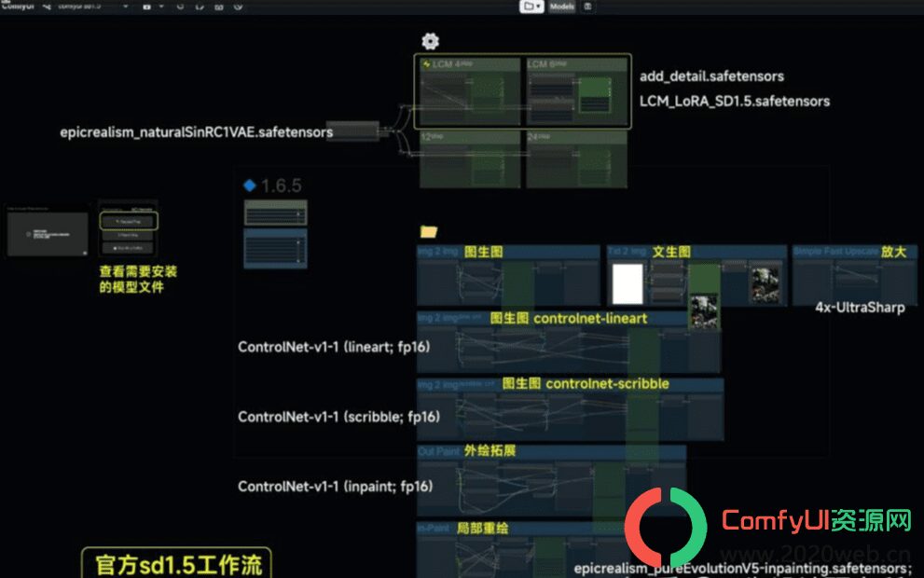Viewport: 924px width, 578px height.
Task: Select the 文生图 Txt 2 Img group title
Action: click(x=696, y=252)
